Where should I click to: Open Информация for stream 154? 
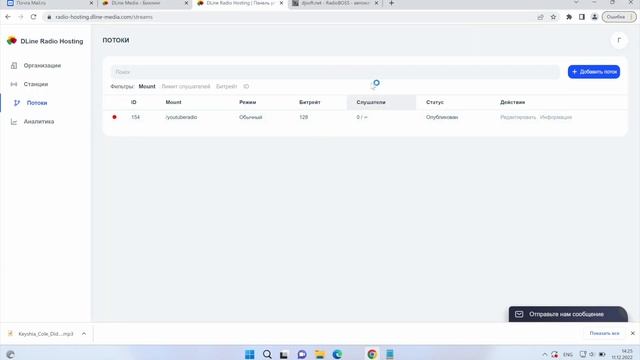click(x=556, y=117)
